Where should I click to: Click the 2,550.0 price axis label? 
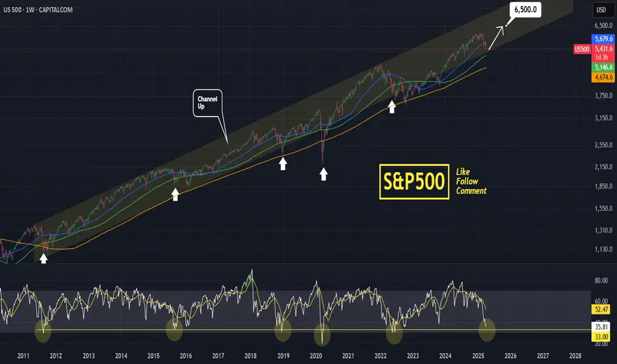[x=603, y=145]
